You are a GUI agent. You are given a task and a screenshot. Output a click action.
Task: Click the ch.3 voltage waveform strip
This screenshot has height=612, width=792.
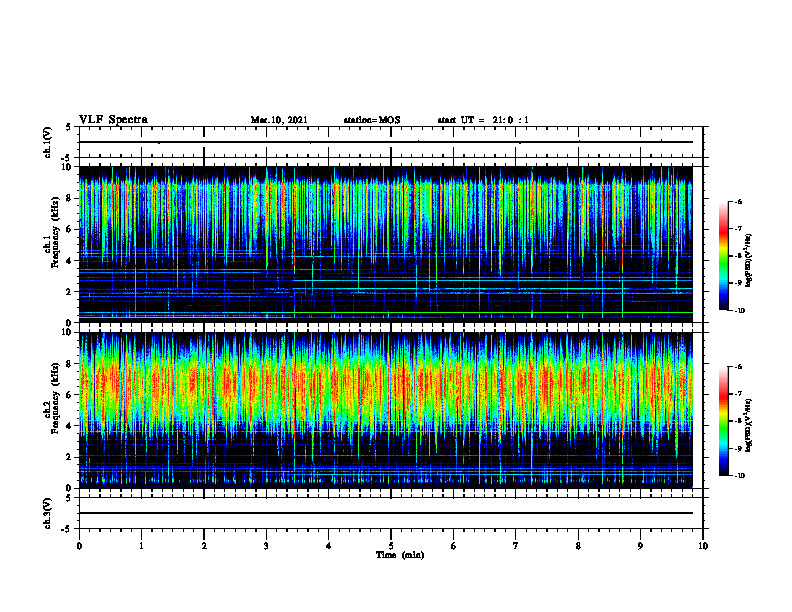[391, 513]
